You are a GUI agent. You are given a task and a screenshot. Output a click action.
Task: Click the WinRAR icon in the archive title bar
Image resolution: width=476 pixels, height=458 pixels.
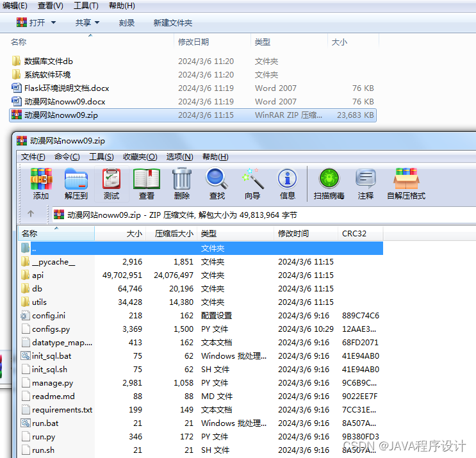22,141
